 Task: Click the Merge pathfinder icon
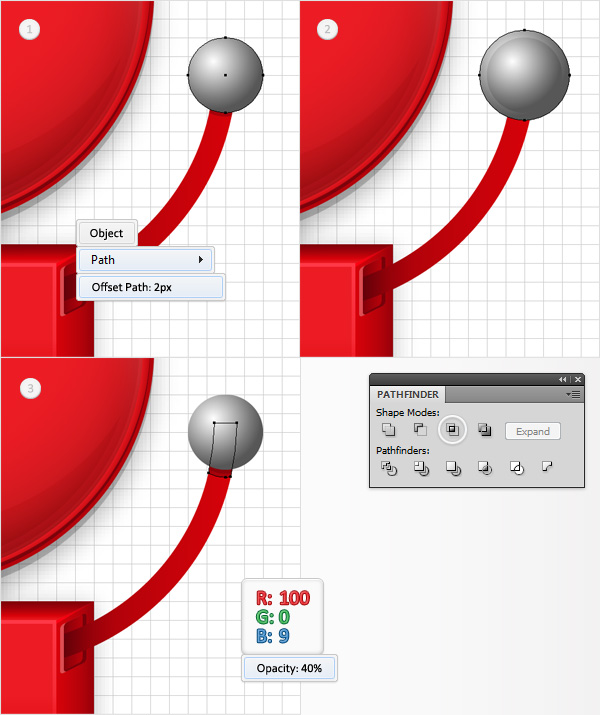pos(453,468)
